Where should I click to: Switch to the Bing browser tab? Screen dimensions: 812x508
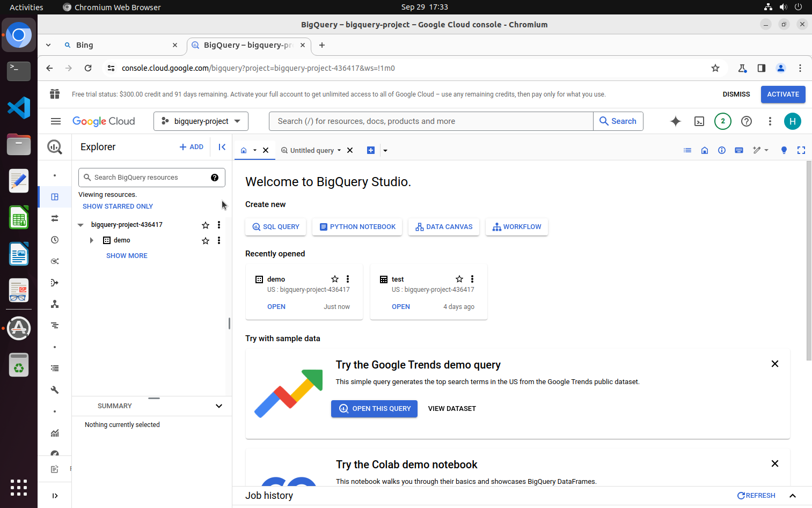pyautogui.click(x=118, y=45)
